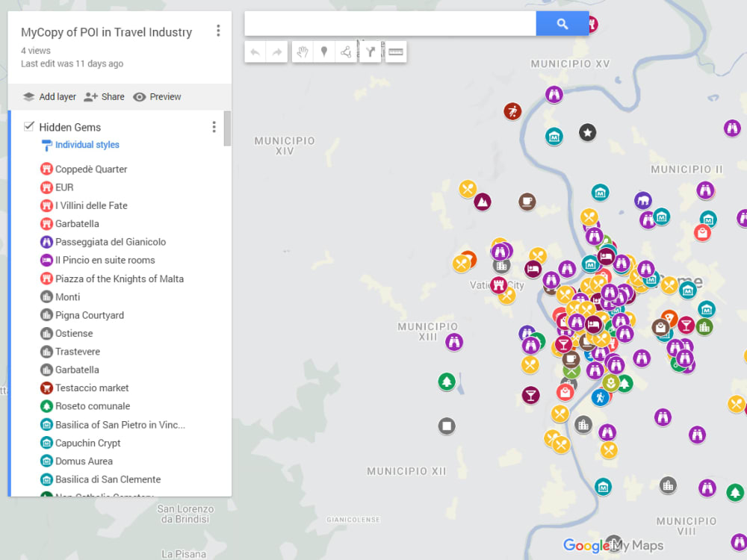The image size is (747, 560).
Task: Select the draw-a-line tool
Action: 346,52
